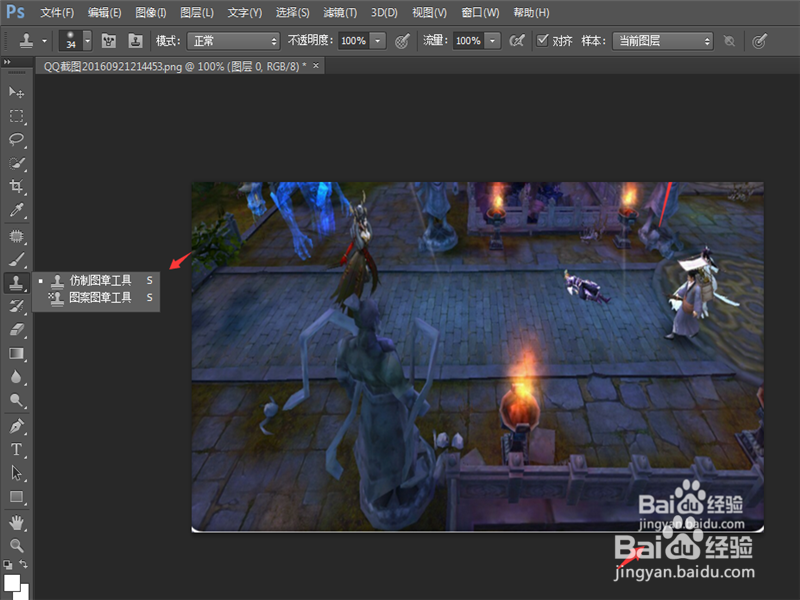
Task: Open the 图层(L) menu
Action: click(x=197, y=12)
